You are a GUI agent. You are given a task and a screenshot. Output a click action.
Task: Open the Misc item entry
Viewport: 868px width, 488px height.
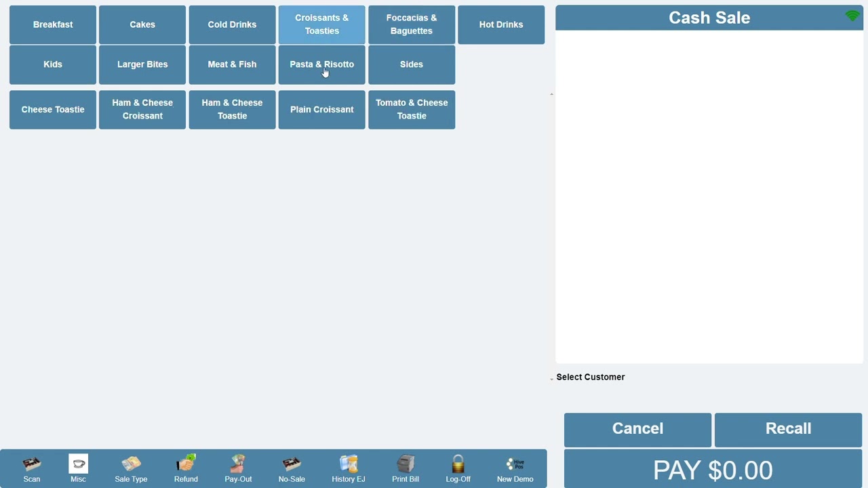pyautogui.click(x=78, y=469)
